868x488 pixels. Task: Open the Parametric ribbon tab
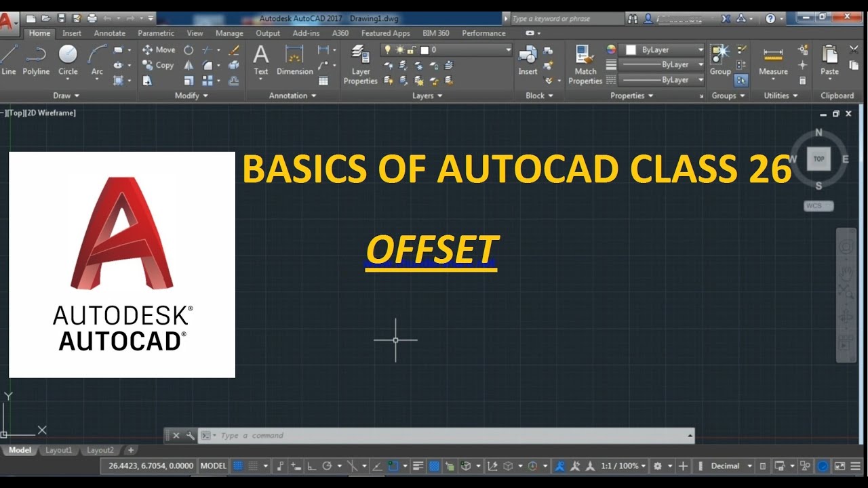(x=157, y=33)
